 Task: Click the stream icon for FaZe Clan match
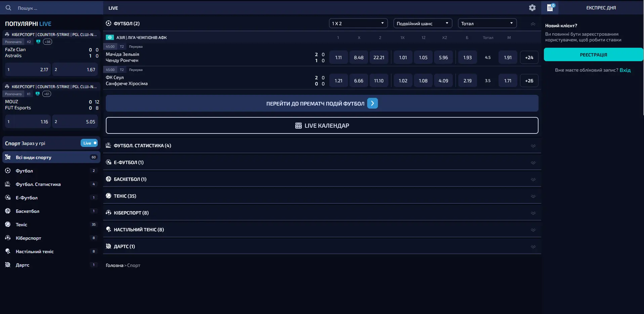(38, 42)
